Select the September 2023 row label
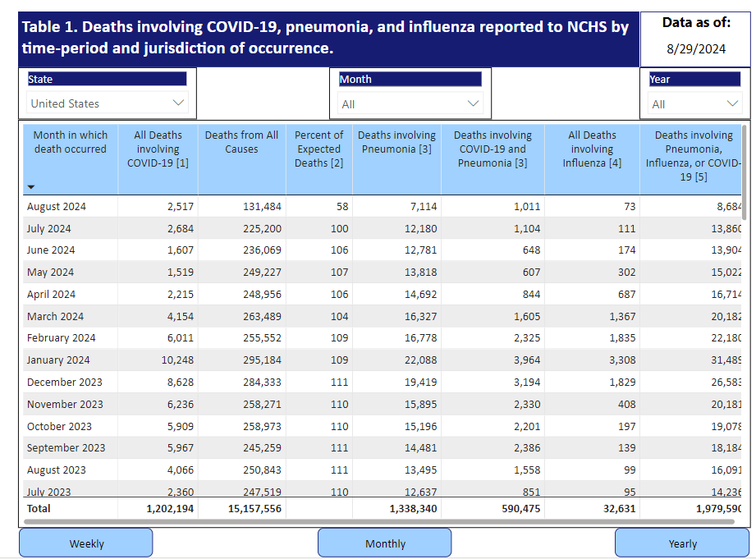This screenshot has height=559, width=756. [x=66, y=447]
